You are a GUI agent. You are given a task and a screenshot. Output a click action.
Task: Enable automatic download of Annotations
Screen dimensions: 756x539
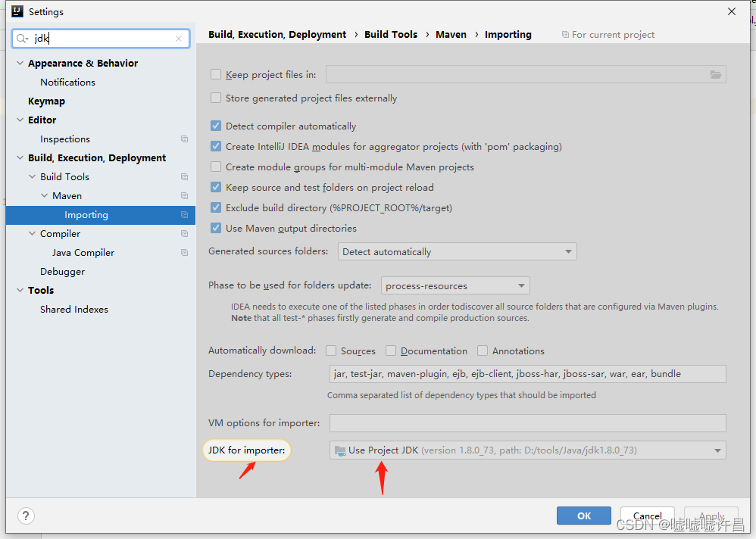(x=482, y=351)
